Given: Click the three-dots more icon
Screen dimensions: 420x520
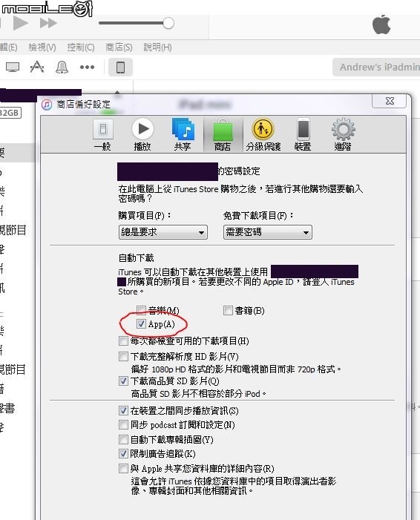Looking at the screenshot, I should [x=87, y=68].
